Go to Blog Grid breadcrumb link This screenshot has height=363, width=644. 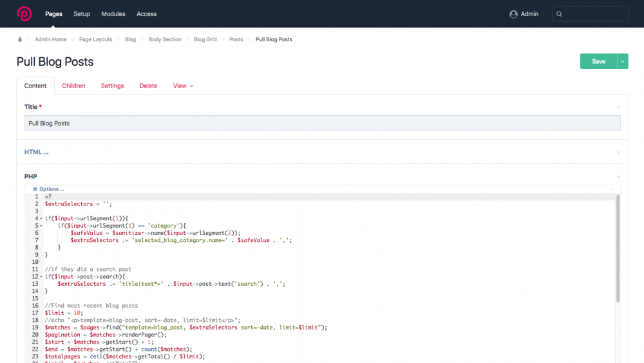click(205, 39)
